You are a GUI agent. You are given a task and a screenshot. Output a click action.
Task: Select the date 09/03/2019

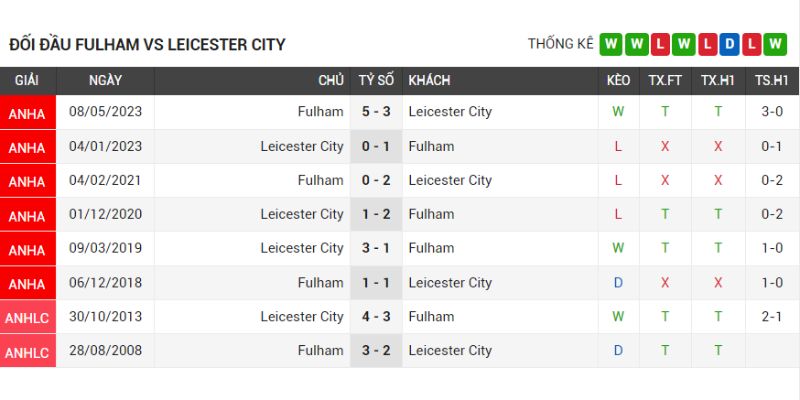tap(105, 248)
